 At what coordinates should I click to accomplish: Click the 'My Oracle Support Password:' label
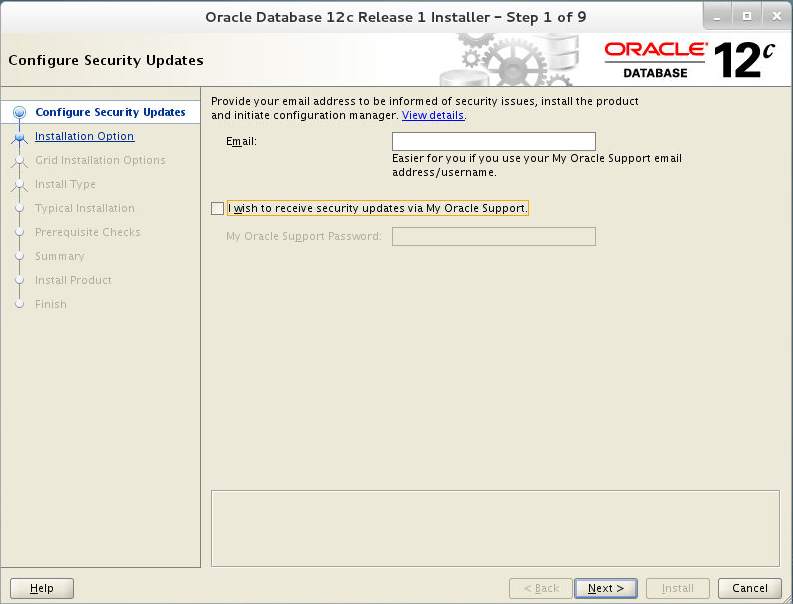303,236
